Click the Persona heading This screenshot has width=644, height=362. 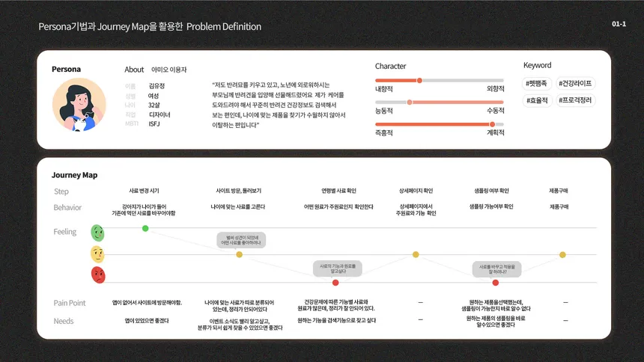pos(66,69)
